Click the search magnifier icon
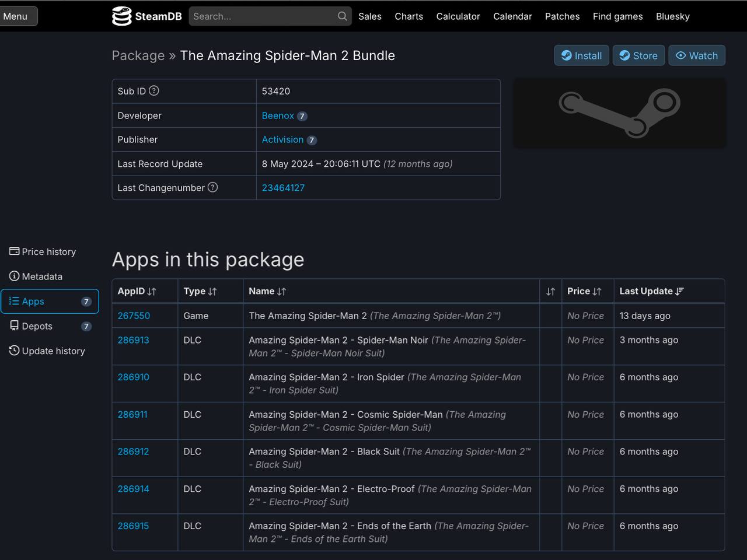Screen dimensions: 747x560 click(342, 16)
